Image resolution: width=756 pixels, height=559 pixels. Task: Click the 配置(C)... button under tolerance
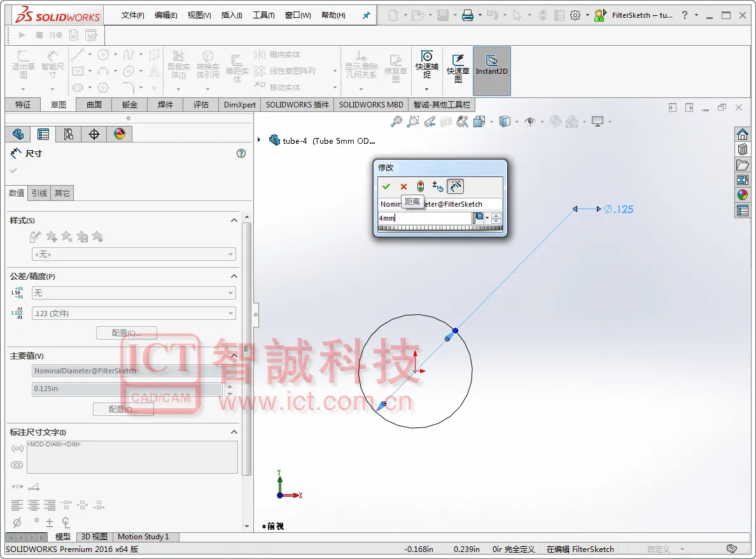(x=127, y=333)
